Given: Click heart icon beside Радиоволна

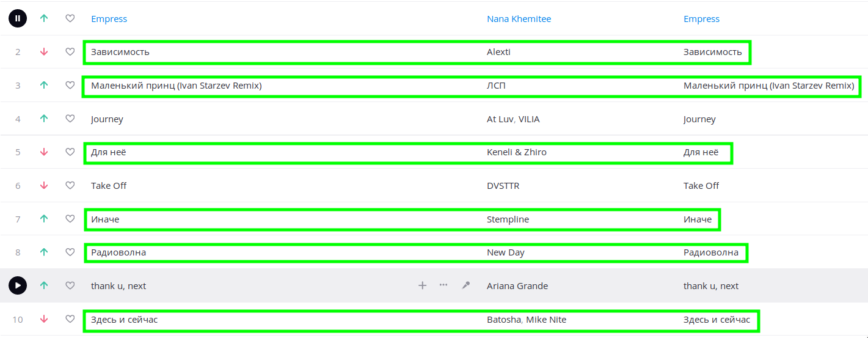Looking at the screenshot, I should point(70,252).
